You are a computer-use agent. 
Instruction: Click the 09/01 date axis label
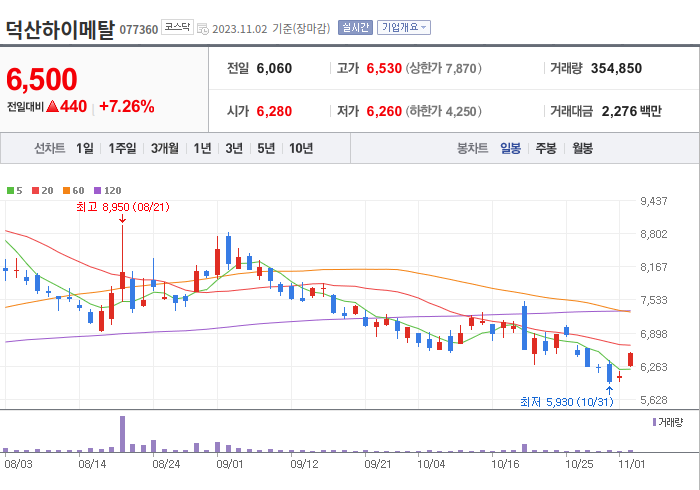230,464
